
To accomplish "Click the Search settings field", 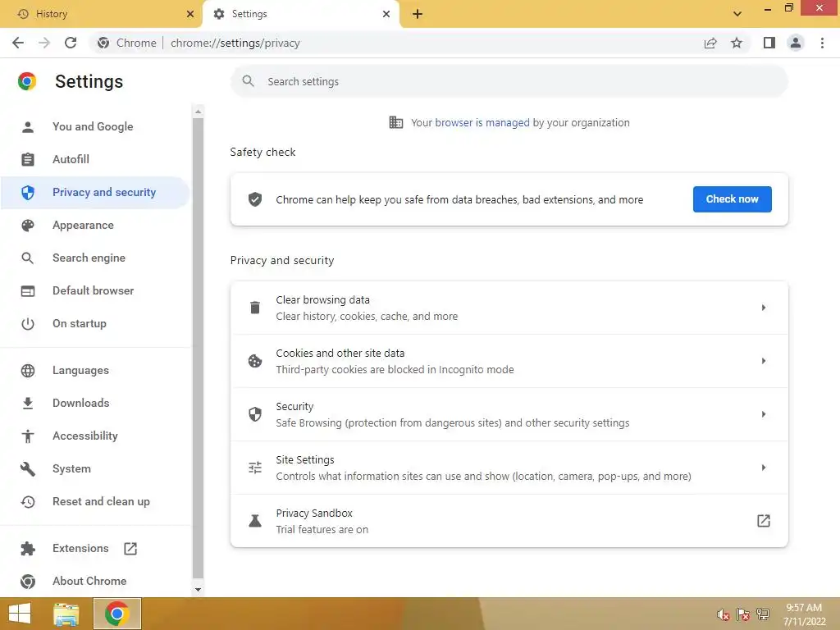I will [509, 81].
